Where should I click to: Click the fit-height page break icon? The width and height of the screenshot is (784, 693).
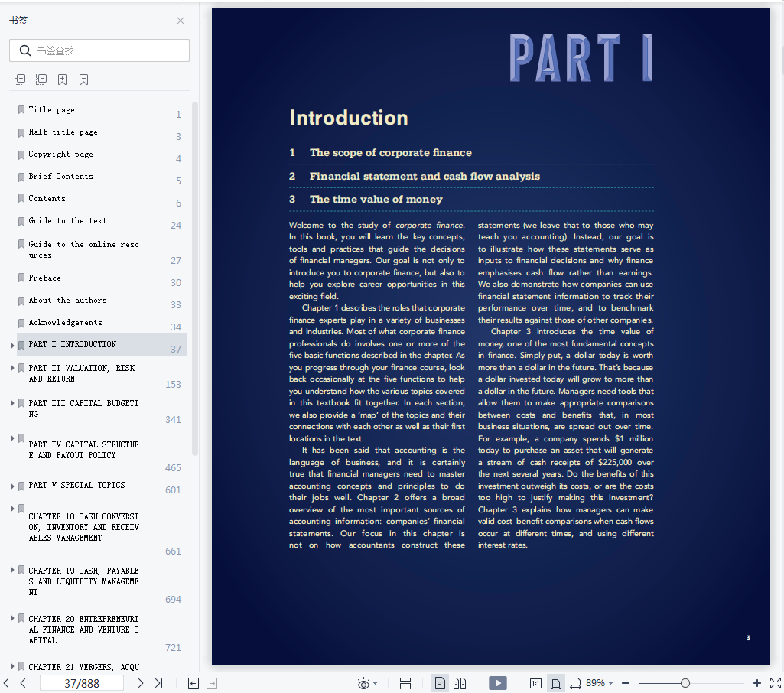pyautogui.click(x=405, y=684)
